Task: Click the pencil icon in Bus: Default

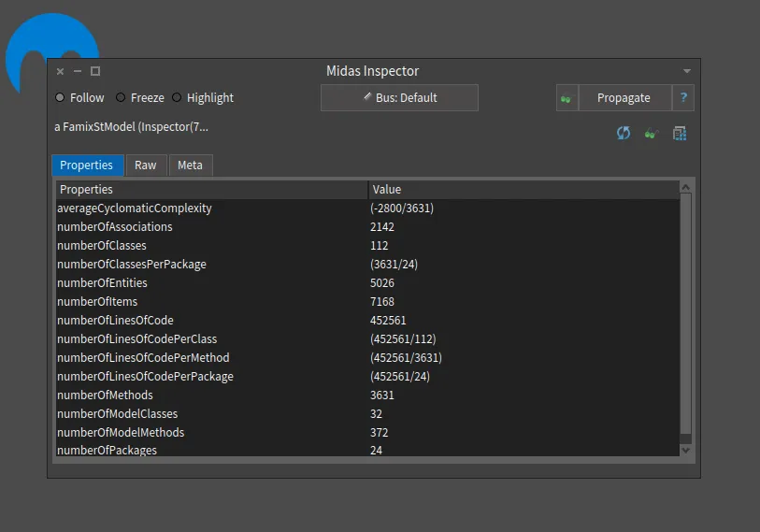Action: tap(367, 97)
